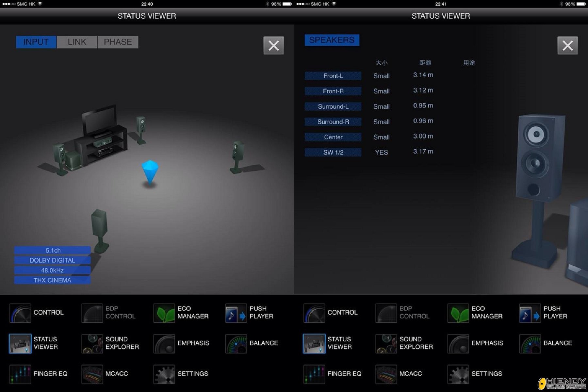Open EMPHASIS speaker icon, right screen
Image resolution: width=588 pixels, height=392 pixels.
(x=458, y=344)
